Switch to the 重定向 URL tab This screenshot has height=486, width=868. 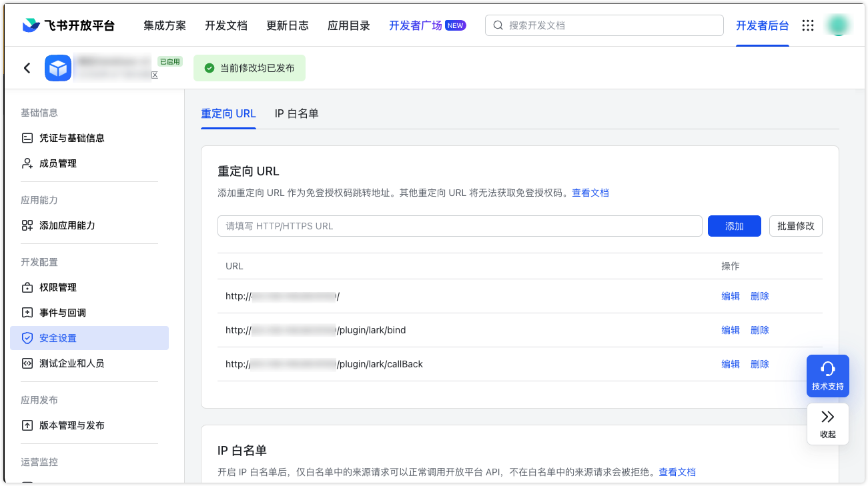click(228, 113)
